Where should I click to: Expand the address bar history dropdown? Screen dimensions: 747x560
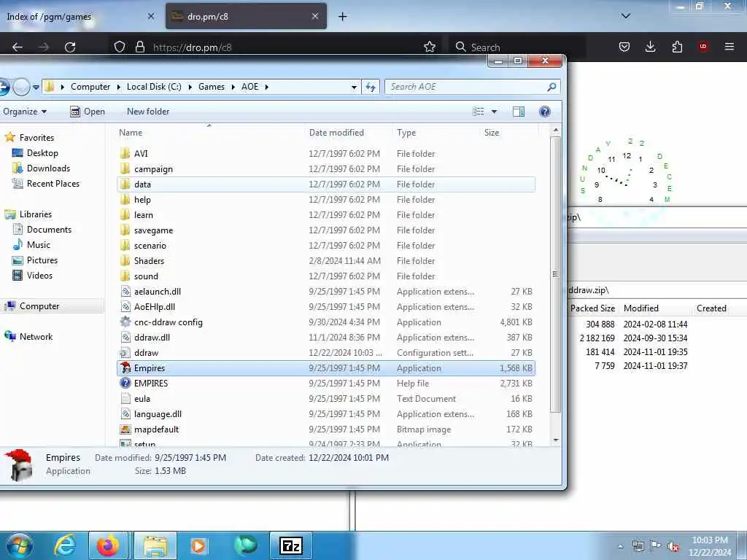[x=354, y=87]
